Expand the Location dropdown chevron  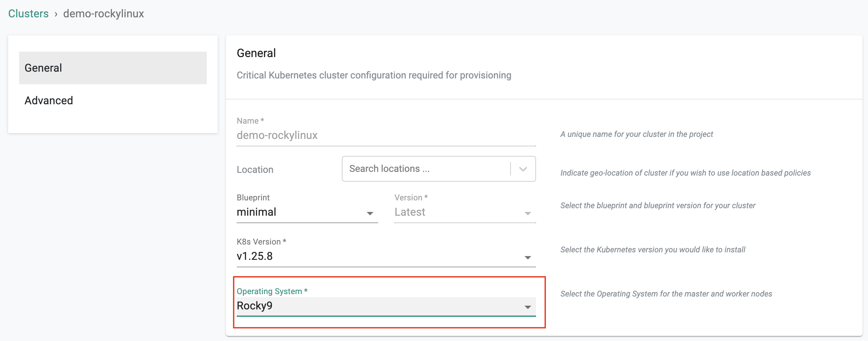pyautogui.click(x=523, y=169)
